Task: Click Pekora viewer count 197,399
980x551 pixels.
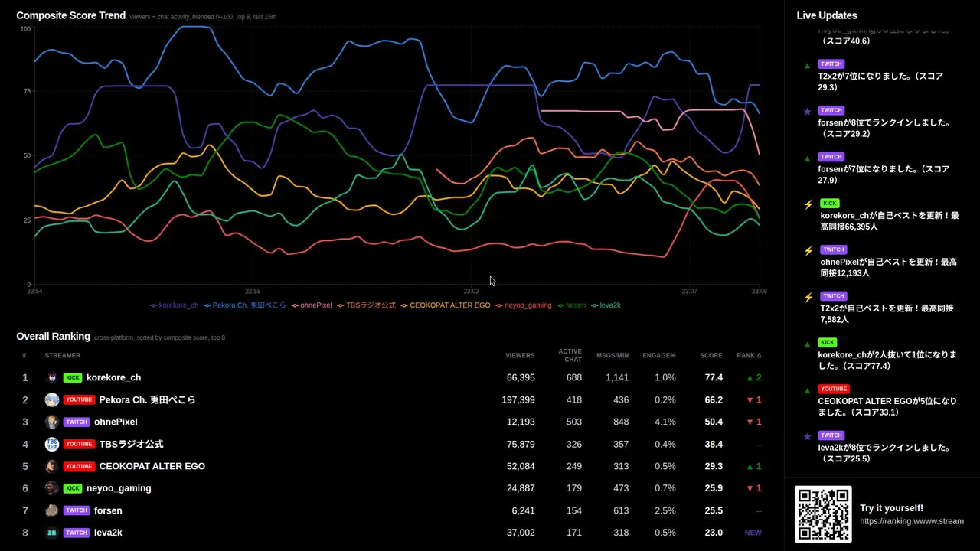Action: click(x=518, y=399)
